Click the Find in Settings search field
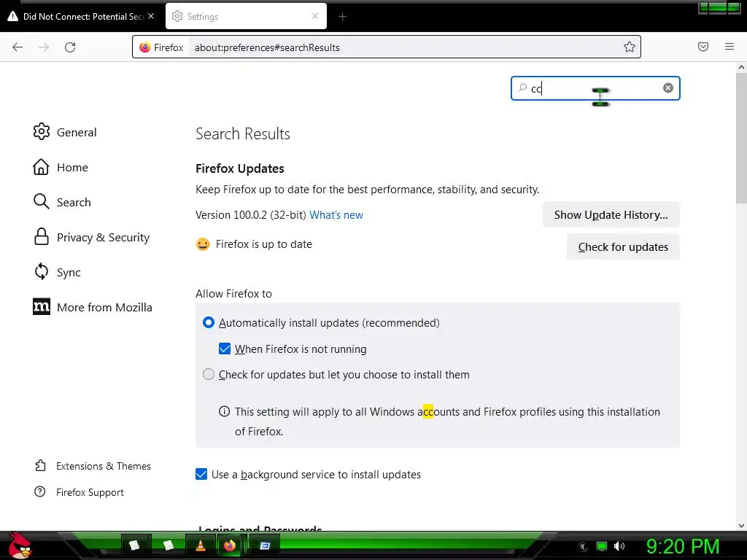This screenshot has height=560, width=747. (595, 88)
